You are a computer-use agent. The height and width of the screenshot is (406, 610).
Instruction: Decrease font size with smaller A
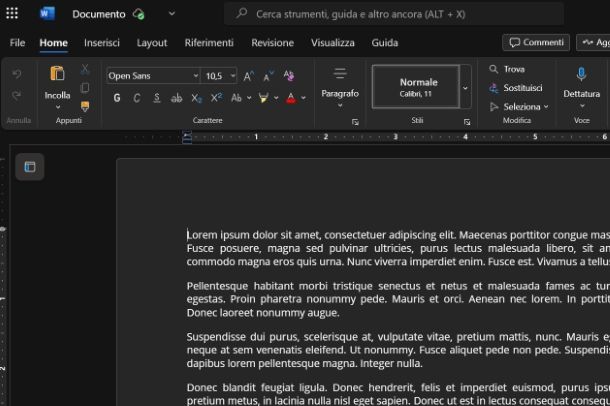[268, 76]
